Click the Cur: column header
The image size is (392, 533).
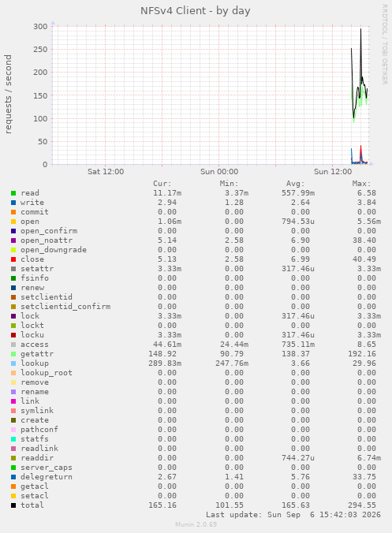pyautogui.click(x=162, y=184)
